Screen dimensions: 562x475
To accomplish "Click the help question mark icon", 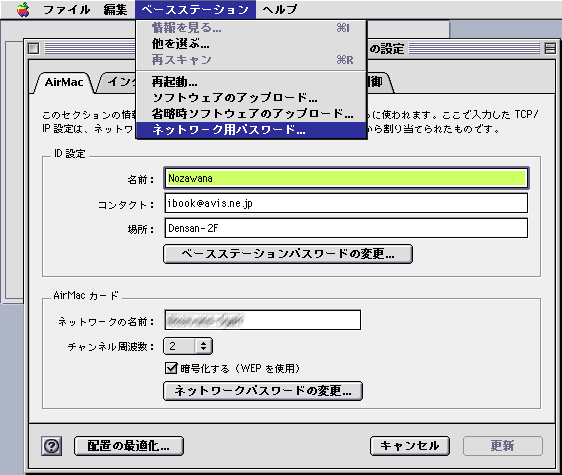I will [x=52, y=446].
